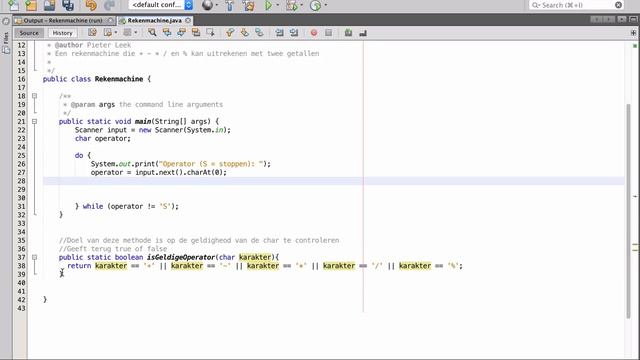This screenshot has height=360, width=640.
Task: Open the dropdown arrow beside the globe icon
Action: [217, 5]
